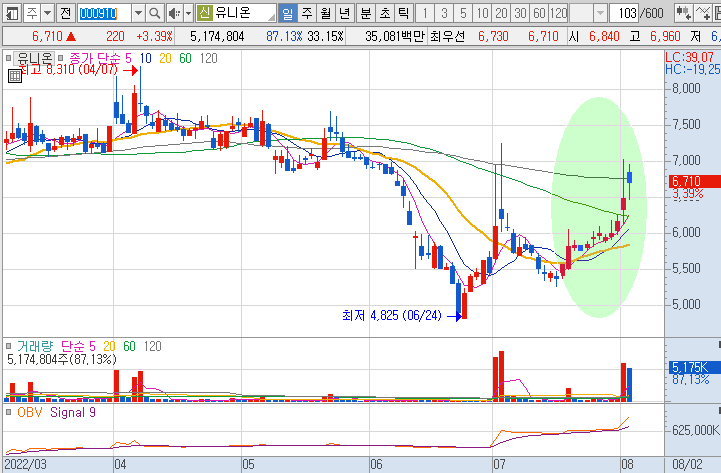Viewport: 721px width, 473px height.
Task: Select the 일 daily period tab
Action: pos(287,13)
